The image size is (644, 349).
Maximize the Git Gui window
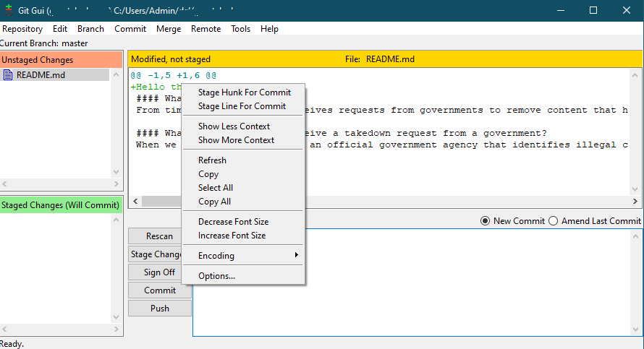(x=593, y=10)
